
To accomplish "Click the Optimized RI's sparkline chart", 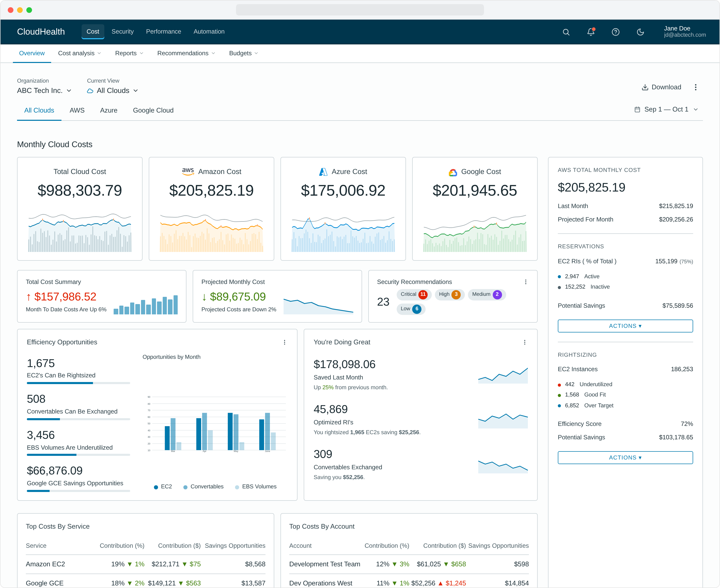I will click(x=503, y=421).
